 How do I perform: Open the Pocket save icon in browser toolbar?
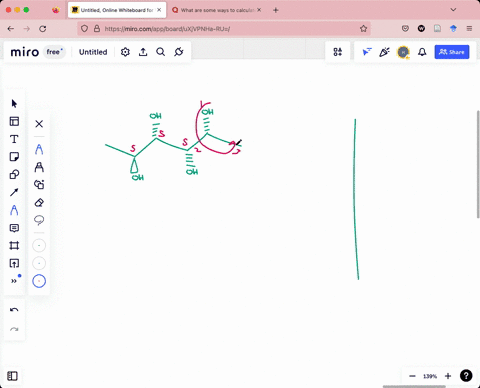(405, 29)
